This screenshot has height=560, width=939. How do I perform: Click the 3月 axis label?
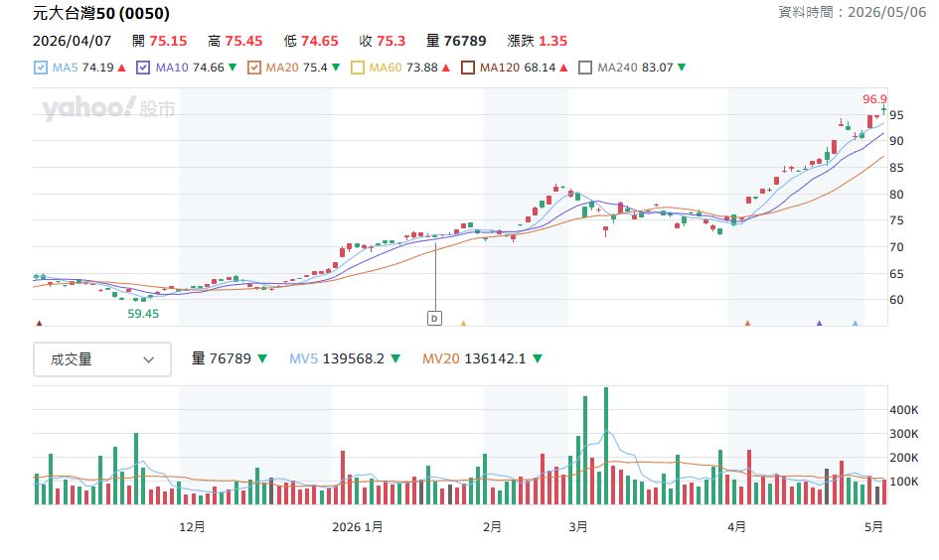[x=578, y=527]
